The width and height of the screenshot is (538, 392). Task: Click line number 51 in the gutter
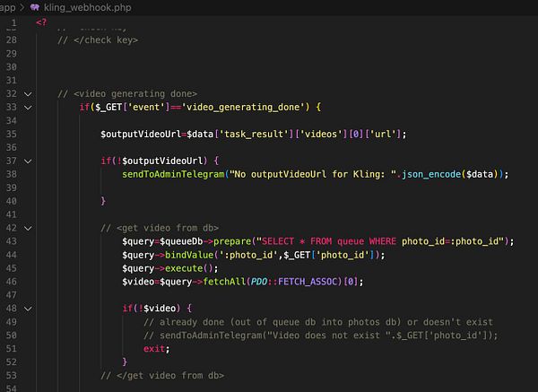pyautogui.click(x=12, y=349)
